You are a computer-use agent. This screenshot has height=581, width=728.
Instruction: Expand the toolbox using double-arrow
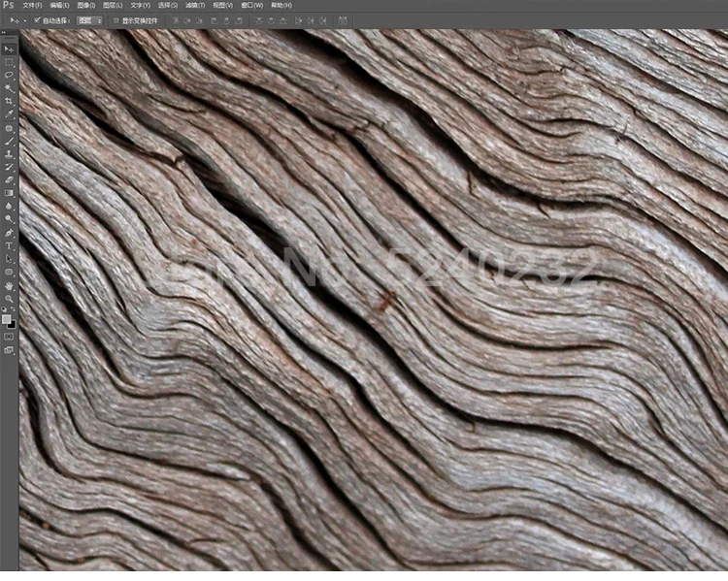[3, 32]
